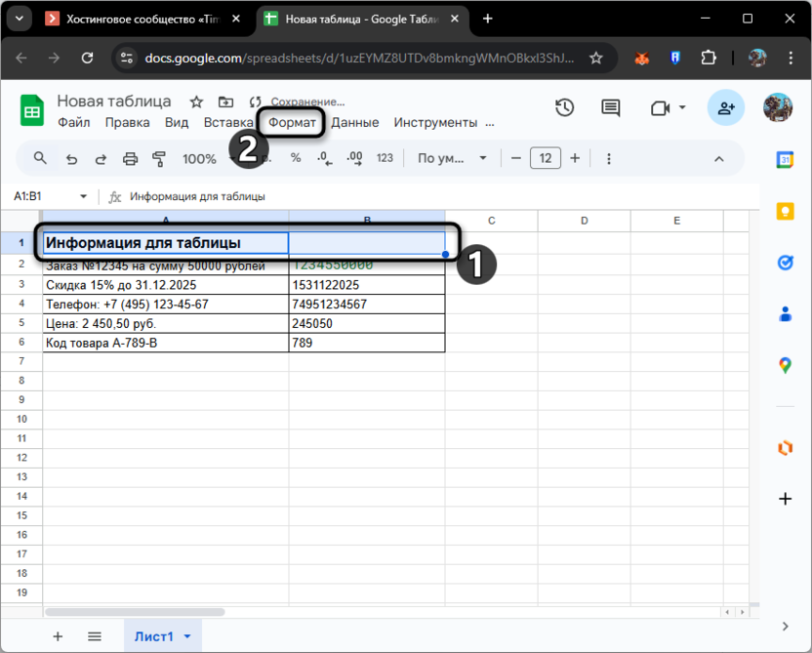The image size is (812, 653).
Task: Open Google Calendar in side panel
Action: click(785, 160)
